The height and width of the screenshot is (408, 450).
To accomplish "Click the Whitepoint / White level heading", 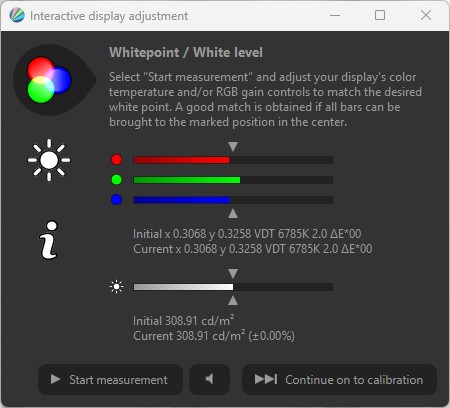I will [x=186, y=53].
